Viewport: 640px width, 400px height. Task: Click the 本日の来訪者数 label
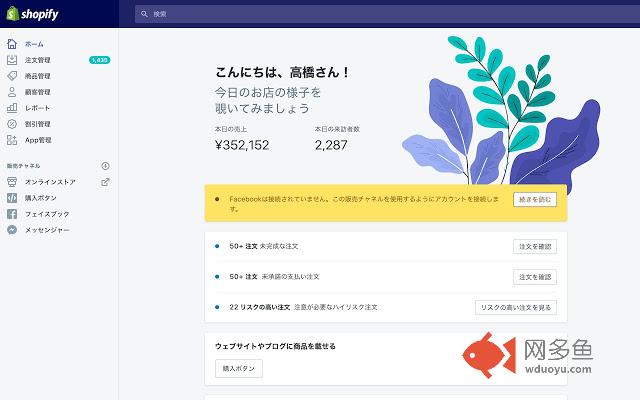(337, 129)
